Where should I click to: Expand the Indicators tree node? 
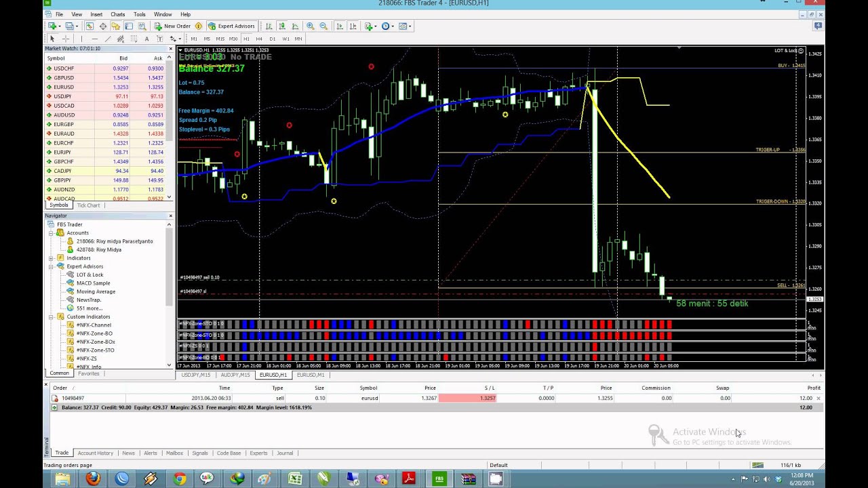pyautogui.click(x=51, y=258)
